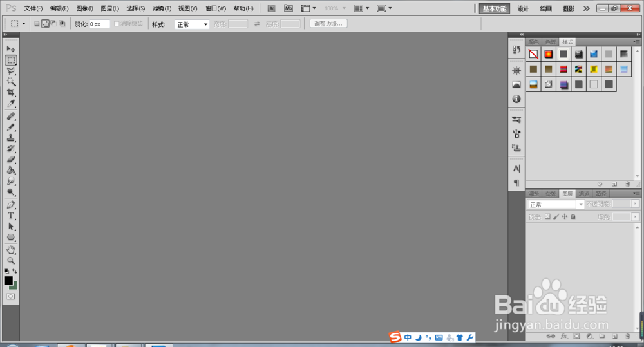This screenshot has width=644, height=347.
Task: Select the Eraser tool
Action: [11, 159]
